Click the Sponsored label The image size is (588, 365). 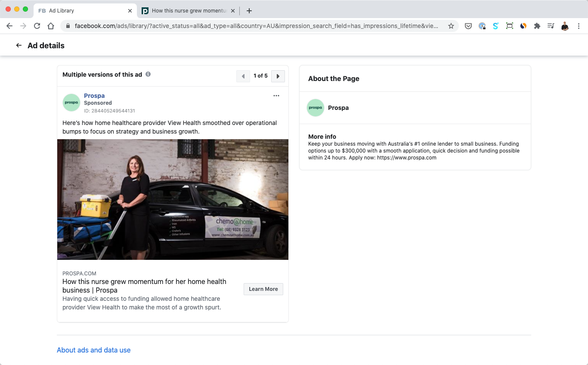tap(98, 103)
